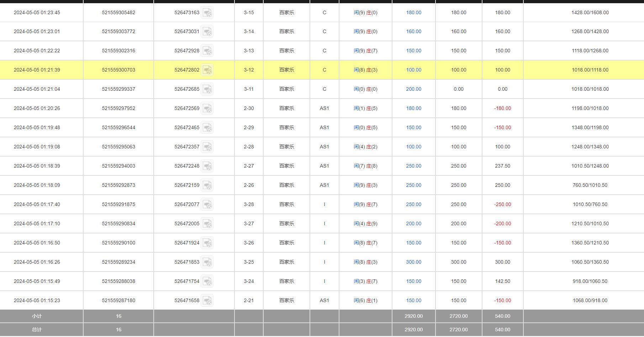Open replay icon beside round 526471853
This screenshot has width=644, height=337.
[x=207, y=262]
